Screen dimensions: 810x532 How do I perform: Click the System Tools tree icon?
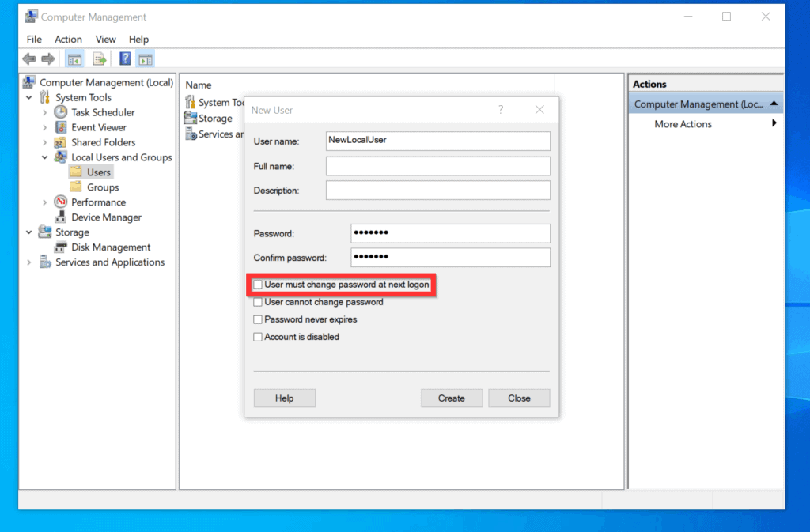click(x=45, y=97)
